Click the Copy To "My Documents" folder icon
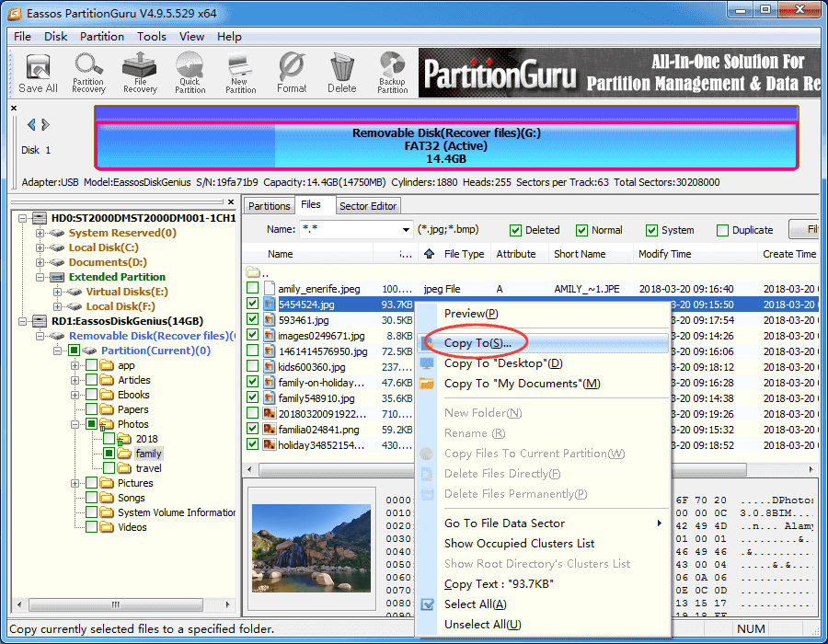 click(427, 384)
